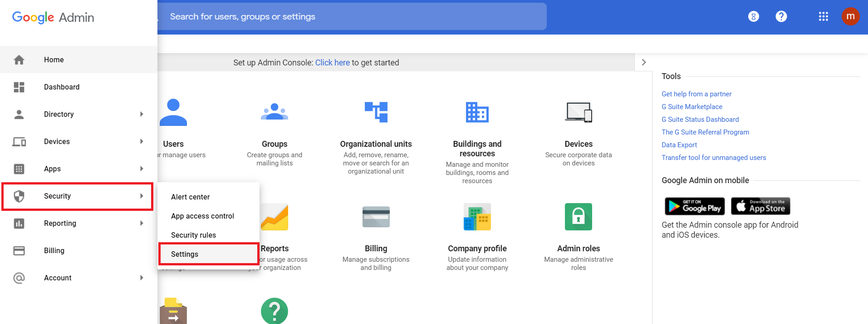Open the Users card icon
Image resolution: width=868 pixels, height=324 pixels.
coord(173,112)
